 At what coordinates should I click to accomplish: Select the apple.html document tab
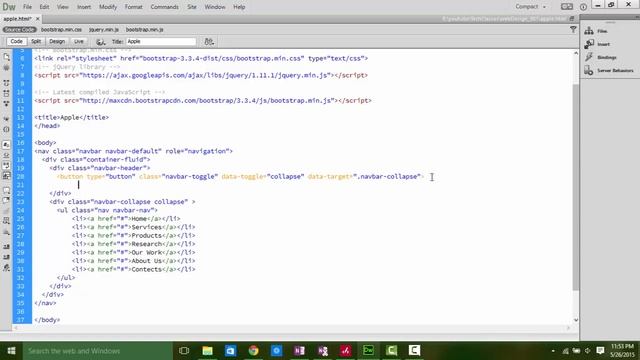[x=18, y=19]
